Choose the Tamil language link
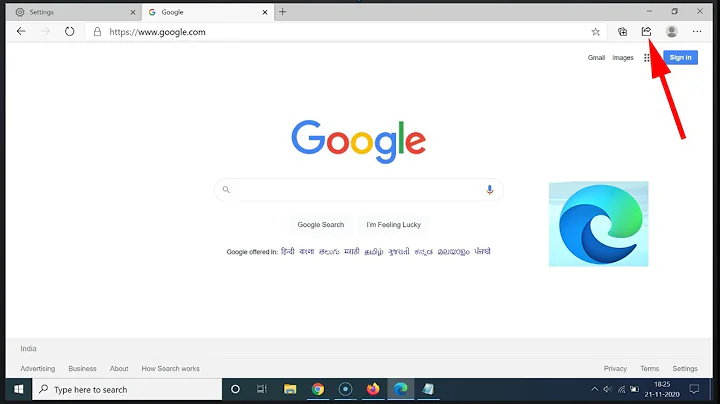The height and width of the screenshot is (404, 720). (x=373, y=251)
